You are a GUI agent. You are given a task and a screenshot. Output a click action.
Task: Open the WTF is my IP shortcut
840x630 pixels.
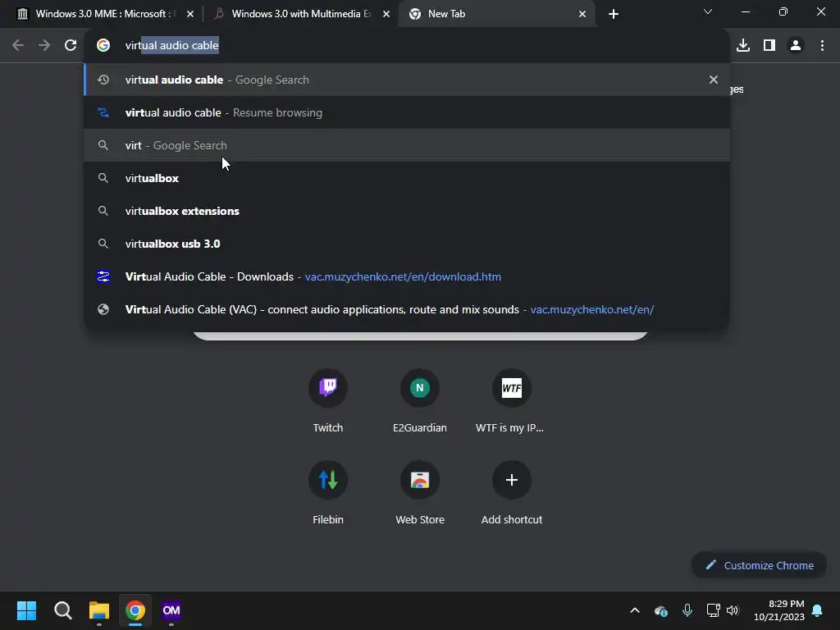tap(511, 400)
